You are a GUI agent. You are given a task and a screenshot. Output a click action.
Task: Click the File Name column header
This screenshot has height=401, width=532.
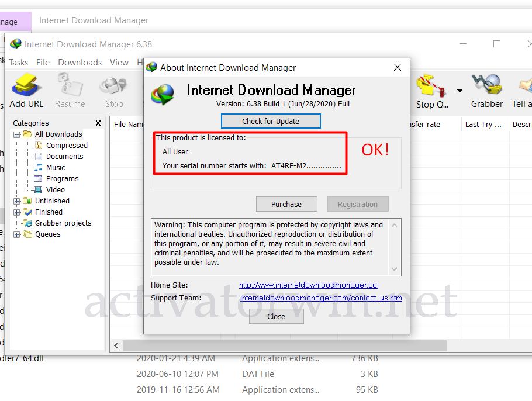(x=127, y=124)
